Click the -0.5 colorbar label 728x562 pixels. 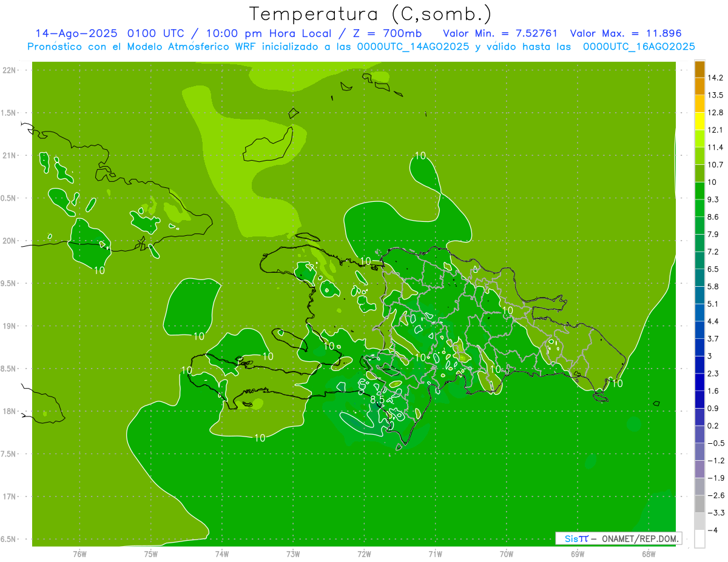coord(716,443)
